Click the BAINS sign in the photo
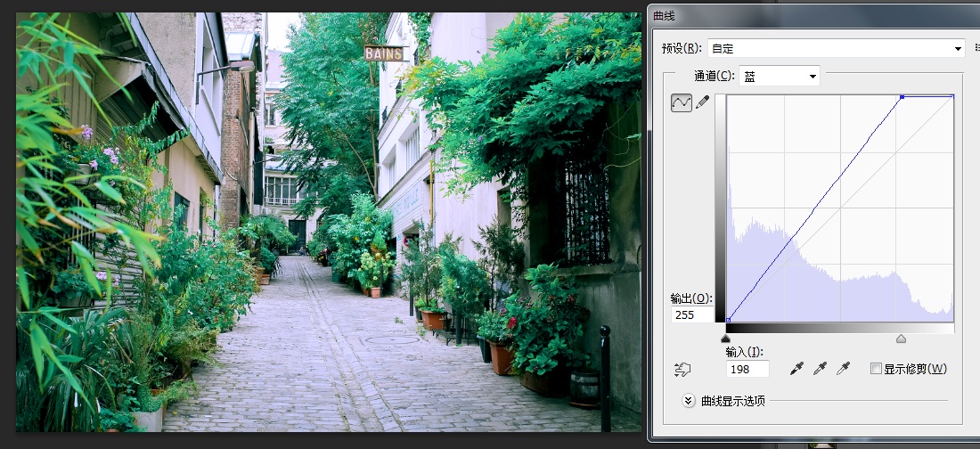The image size is (980, 449). coord(384,53)
